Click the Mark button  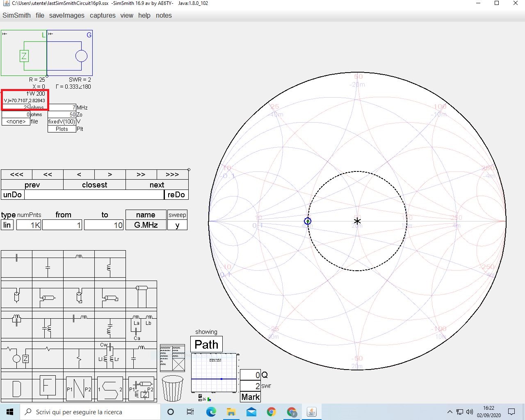pyautogui.click(x=250, y=397)
